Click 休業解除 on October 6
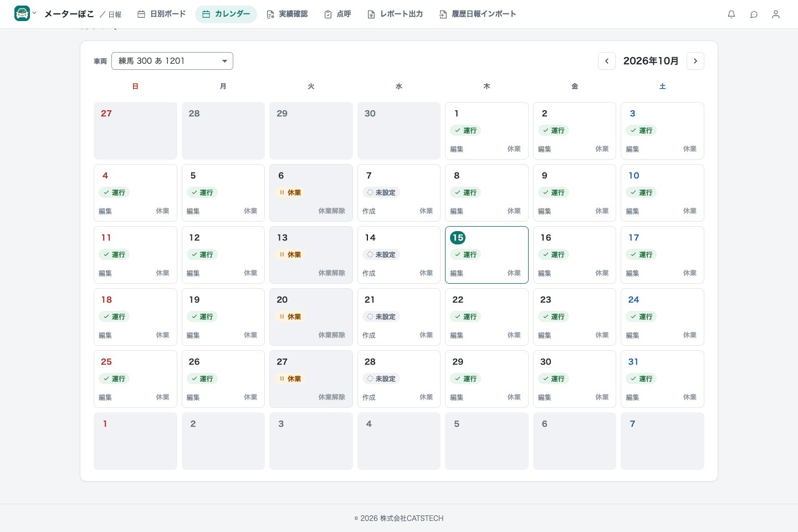798x532 pixels. 331,211
